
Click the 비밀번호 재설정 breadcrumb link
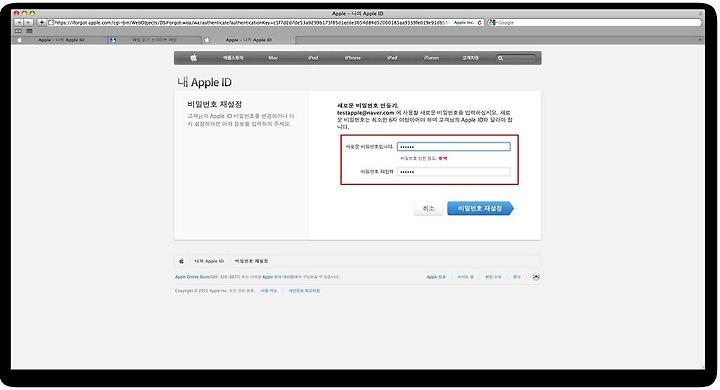[x=252, y=261]
